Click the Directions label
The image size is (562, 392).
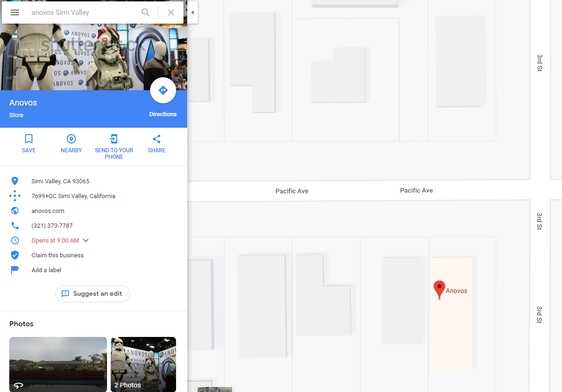point(163,114)
